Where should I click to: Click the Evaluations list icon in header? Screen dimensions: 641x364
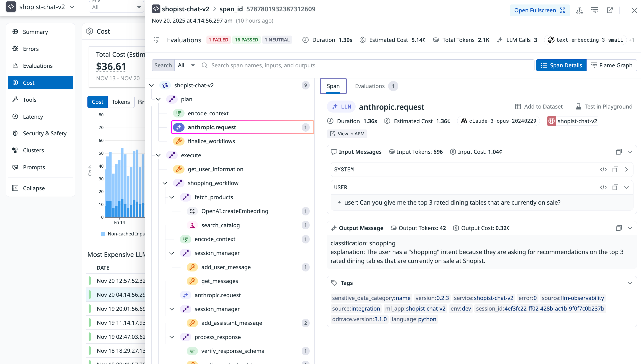[x=157, y=40]
